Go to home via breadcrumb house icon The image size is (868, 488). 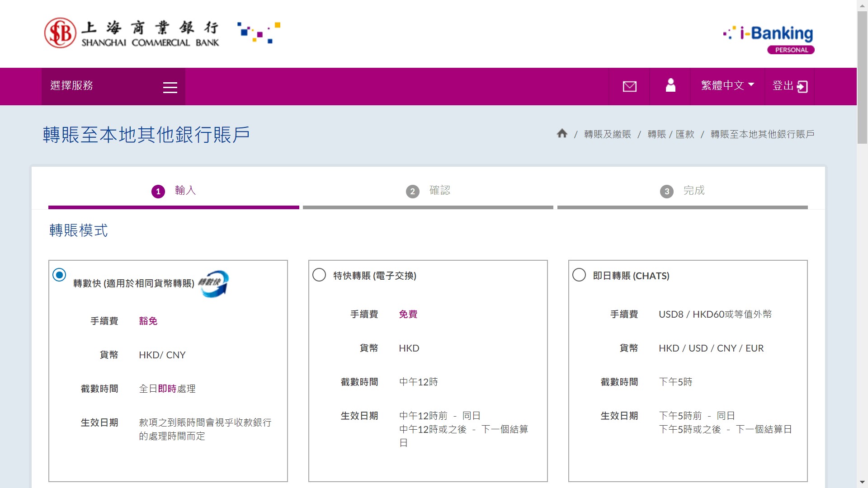[562, 133]
